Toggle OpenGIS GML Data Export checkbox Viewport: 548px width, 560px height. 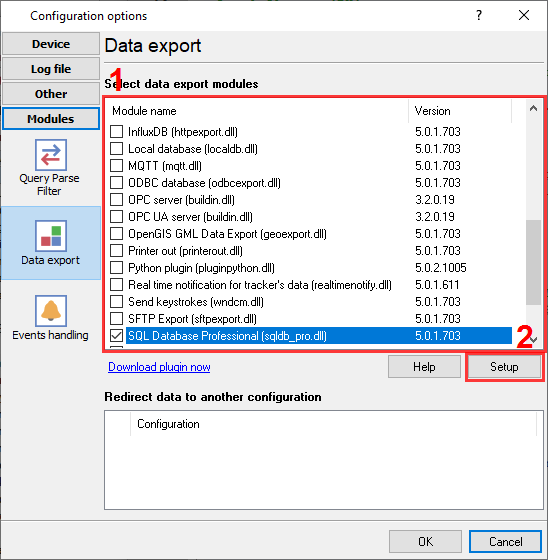tap(116, 234)
